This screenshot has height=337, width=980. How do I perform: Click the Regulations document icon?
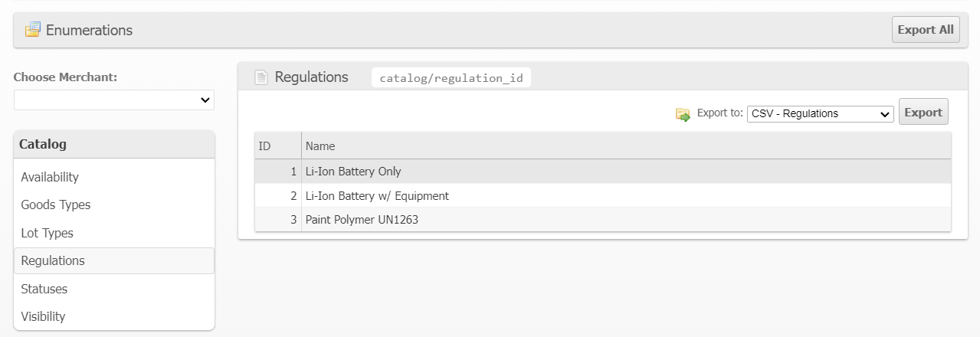(x=261, y=77)
